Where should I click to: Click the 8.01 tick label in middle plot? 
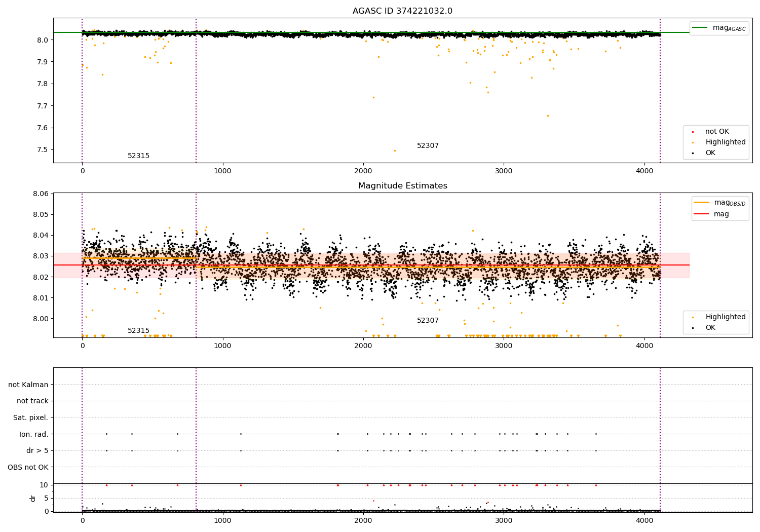[x=41, y=298]
